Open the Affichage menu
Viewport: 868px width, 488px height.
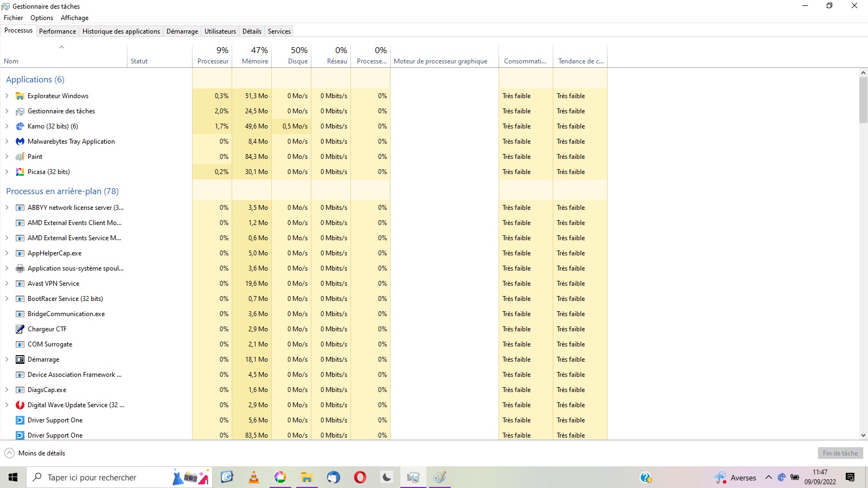pos(74,18)
